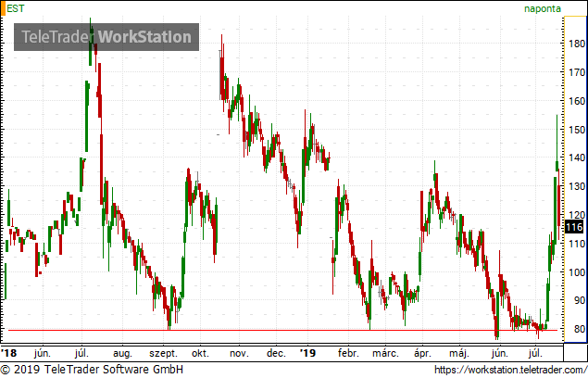This screenshot has width=588, height=378.
Task: Click the 100 price axis label
Action: (577, 272)
